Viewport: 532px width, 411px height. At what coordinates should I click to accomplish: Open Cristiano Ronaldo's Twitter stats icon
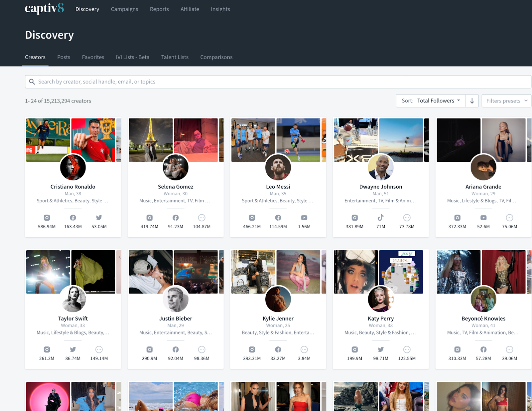point(99,218)
